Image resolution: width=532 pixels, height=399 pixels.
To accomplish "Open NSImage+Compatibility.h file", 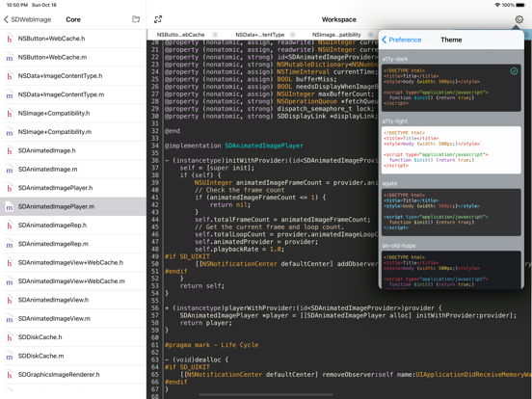I will point(73,113).
